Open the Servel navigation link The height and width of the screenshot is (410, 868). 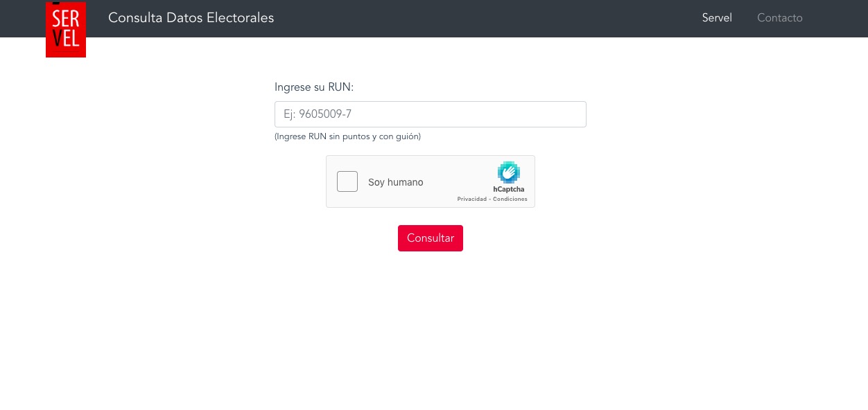point(717,18)
